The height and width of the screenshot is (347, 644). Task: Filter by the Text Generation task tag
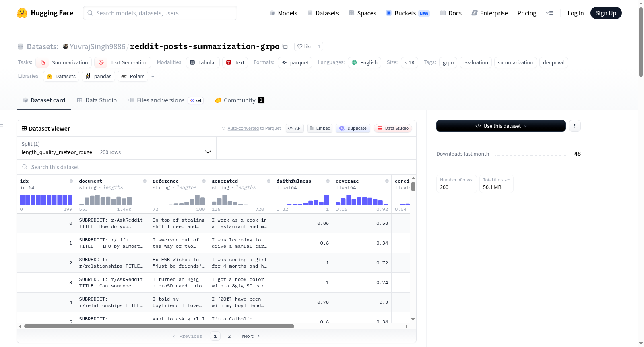123,62
